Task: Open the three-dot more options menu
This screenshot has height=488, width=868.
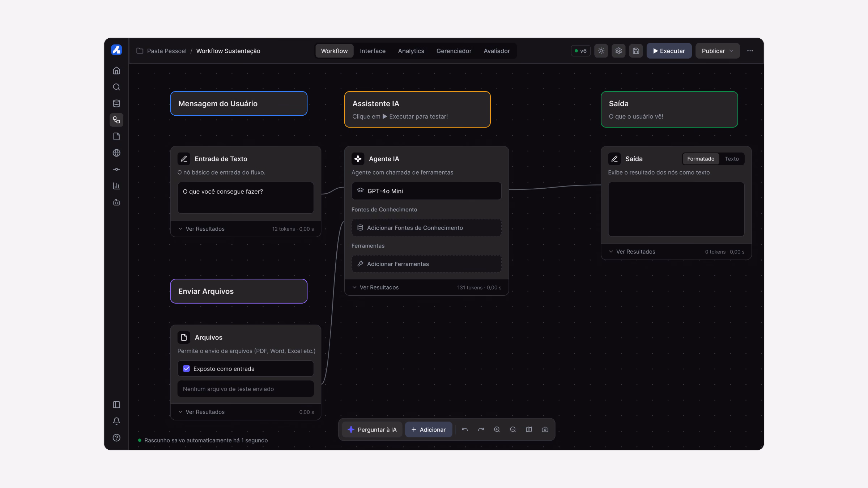Action: click(750, 51)
